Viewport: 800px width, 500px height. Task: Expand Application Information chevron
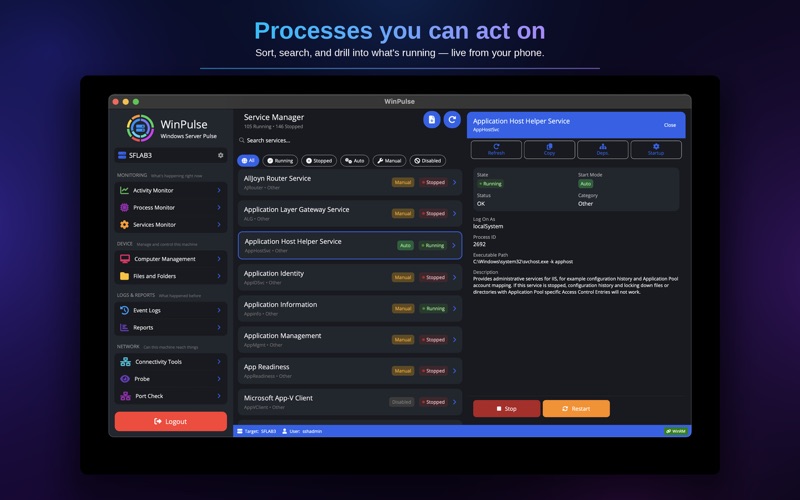pos(454,308)
